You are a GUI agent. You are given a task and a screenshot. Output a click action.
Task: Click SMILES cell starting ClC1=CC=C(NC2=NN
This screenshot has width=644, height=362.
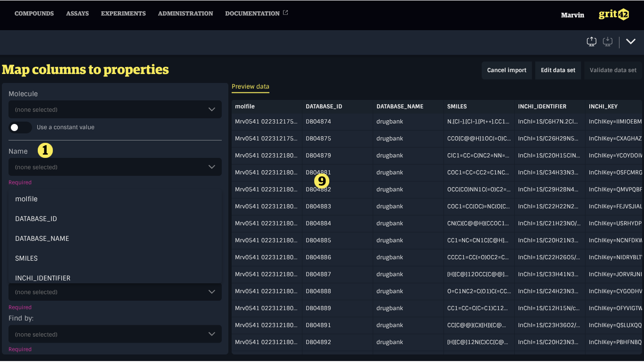tap(479, 156)
